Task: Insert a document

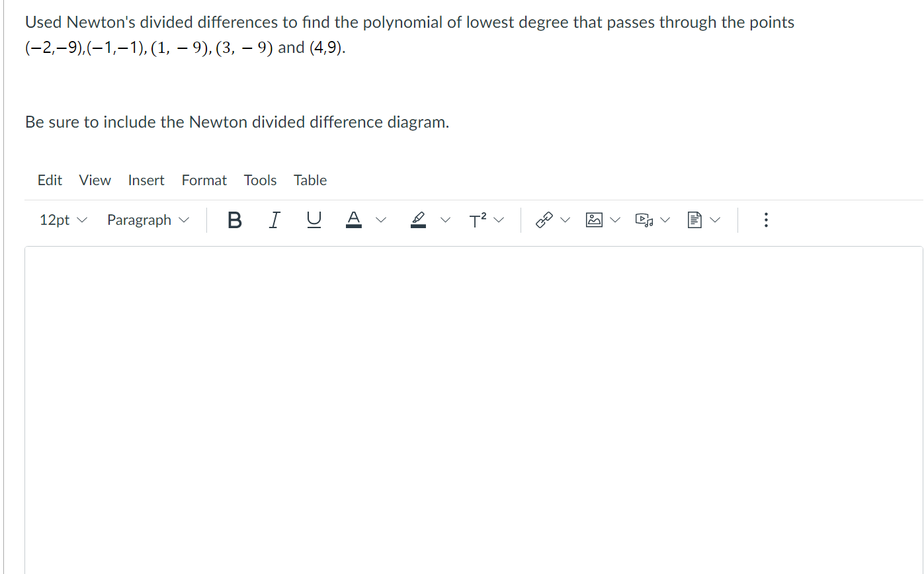Action: 694,219
